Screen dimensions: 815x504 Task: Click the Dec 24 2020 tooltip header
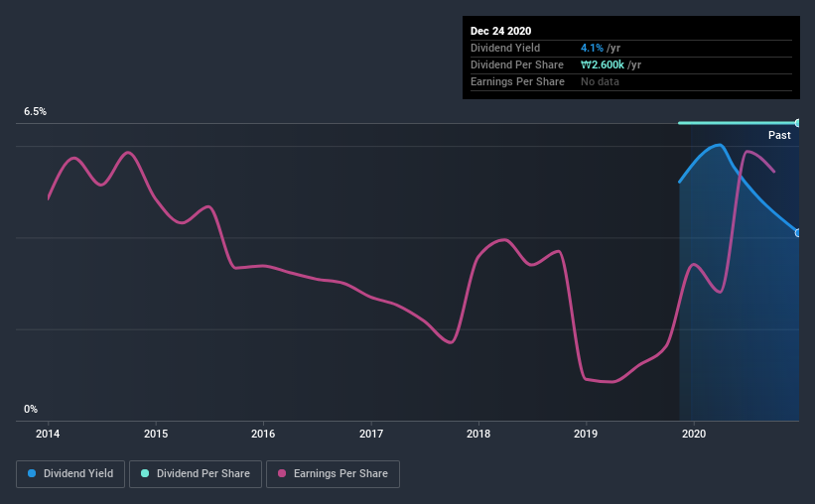tap(500, 31)
